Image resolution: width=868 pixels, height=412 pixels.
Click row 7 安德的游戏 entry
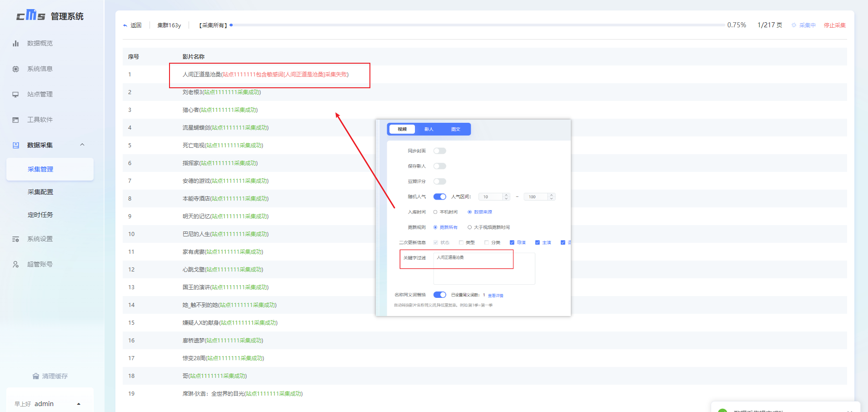tap(225, 181)
